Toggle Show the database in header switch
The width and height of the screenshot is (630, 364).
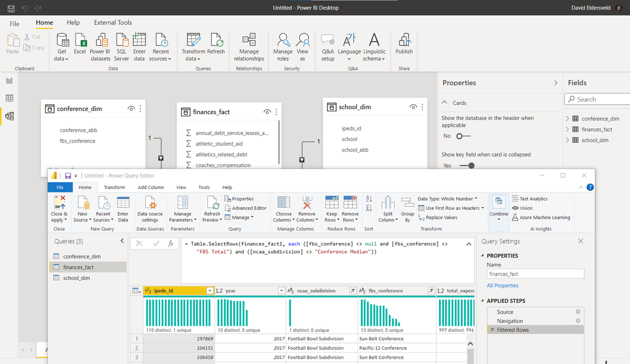[463, 136]
